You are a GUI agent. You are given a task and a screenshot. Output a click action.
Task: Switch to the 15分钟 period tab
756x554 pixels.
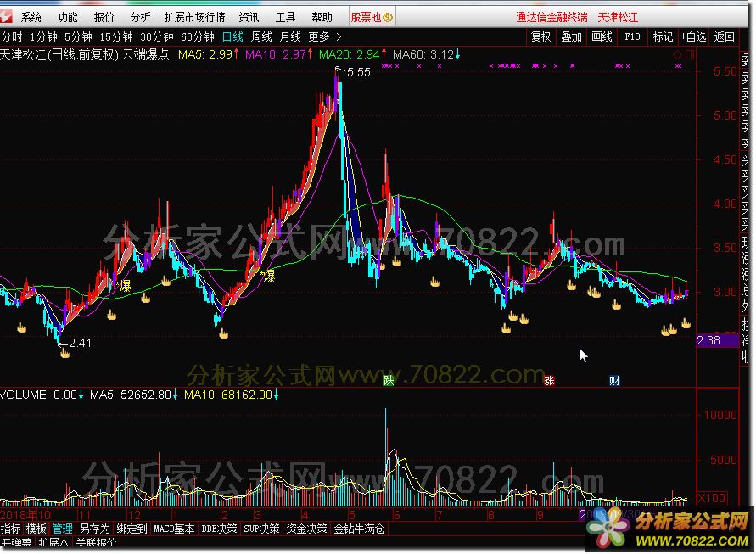116,37
